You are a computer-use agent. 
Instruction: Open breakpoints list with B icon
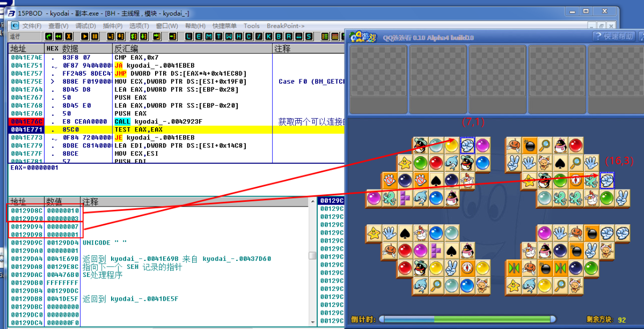[x=279, y=36]
